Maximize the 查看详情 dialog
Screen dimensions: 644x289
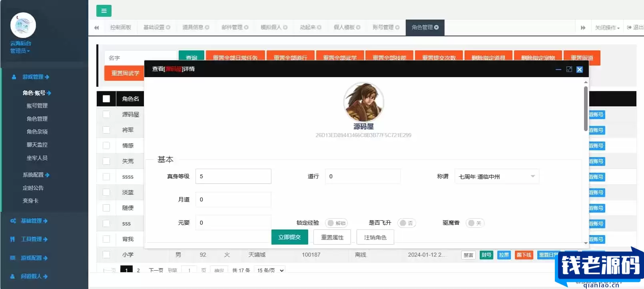point(569,70)
